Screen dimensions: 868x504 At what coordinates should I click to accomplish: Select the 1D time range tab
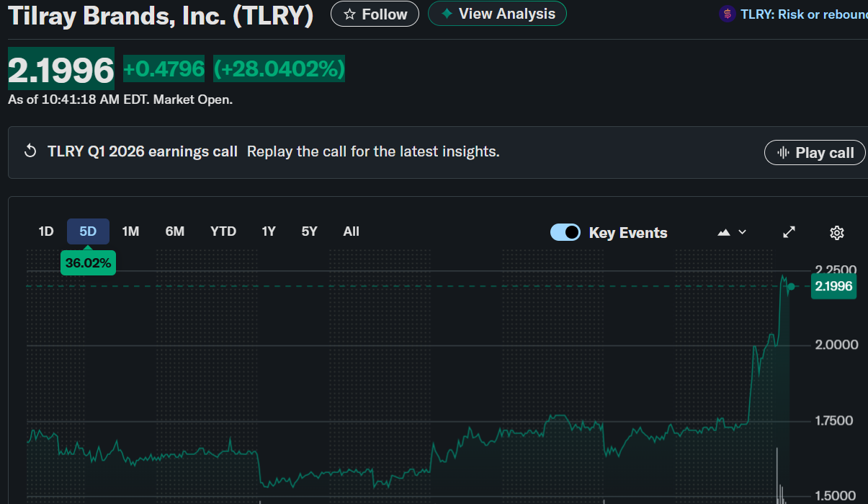click(x=46, y=231)
